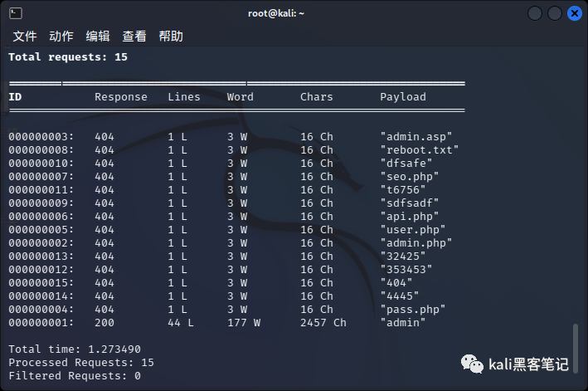Viewport: 588px width, 391px height.
Task: Click the "Processed Requests: 15" line
Action: tap(81, 363)
